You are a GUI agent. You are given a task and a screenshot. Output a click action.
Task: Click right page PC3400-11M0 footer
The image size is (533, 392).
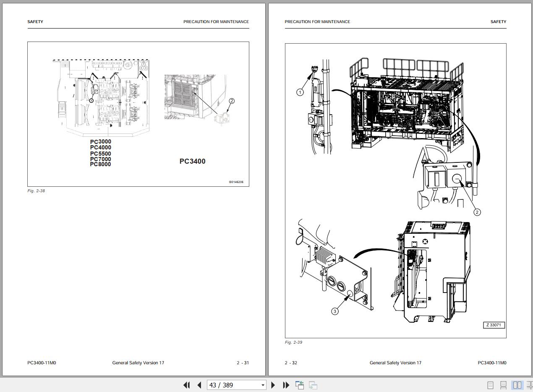[x=492, y=363]
